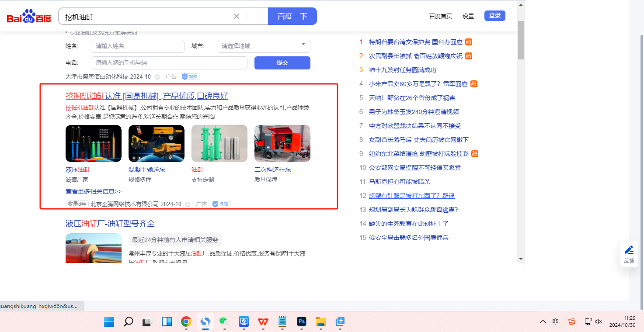The width and height of the screenshot is (644, 332).
Task: Click the 热 badge next to 纽约东北菜馆遭抢
Action: click(475, 154)
